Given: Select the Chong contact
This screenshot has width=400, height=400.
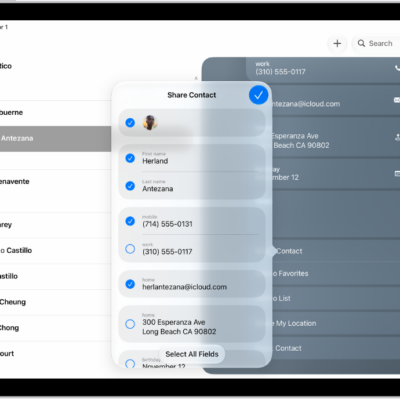Looking at the screenshot, I should pyautogui.click(x=55, y=328).
